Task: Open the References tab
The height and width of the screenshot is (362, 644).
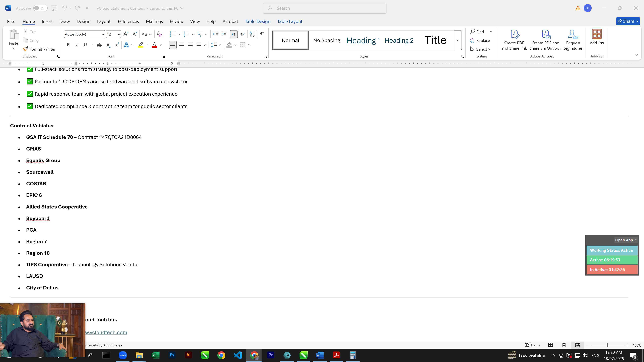Action: tap(128, 21)
